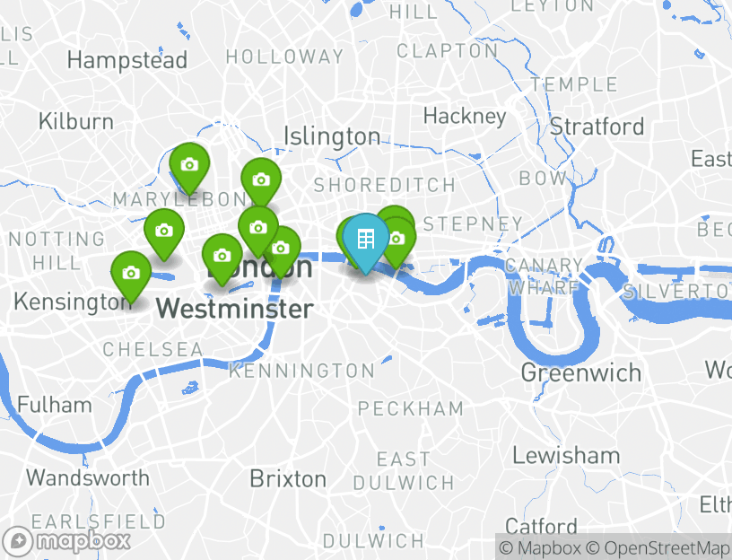Open the camera pin right of Notting Hill
This screenshot has width=732, height=560.
[164, 231]
